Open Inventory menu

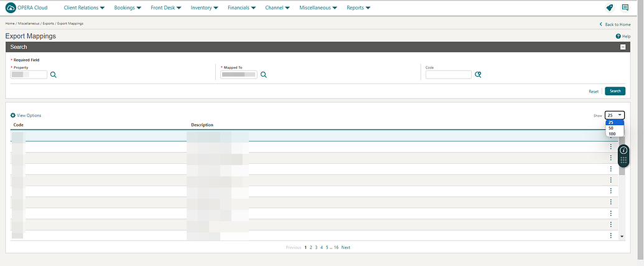(204, 8)
